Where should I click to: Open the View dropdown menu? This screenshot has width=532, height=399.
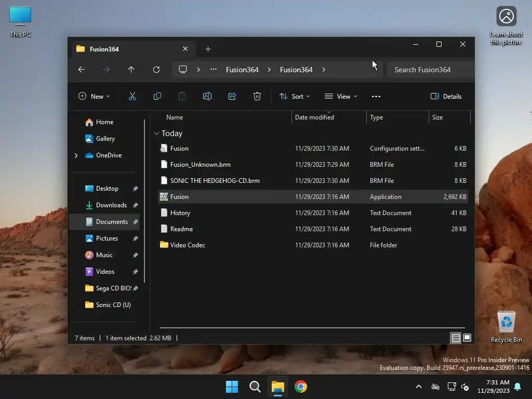tap(341, 96)
